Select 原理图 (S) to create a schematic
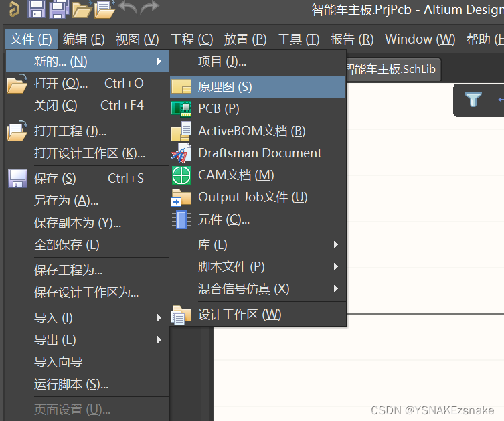 [x=258, y=86]
